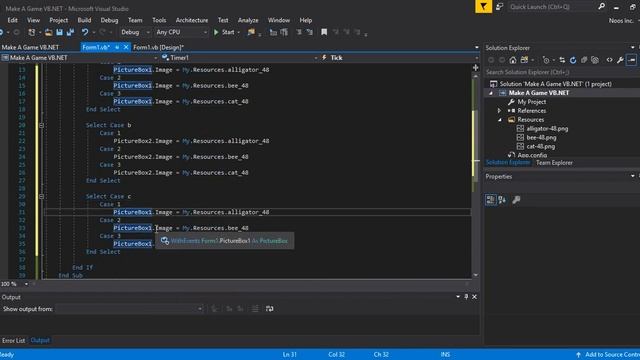The image size is (640, 360).
Task: Open the Timer1 object dropdown
Action: (x=239, y=58)
